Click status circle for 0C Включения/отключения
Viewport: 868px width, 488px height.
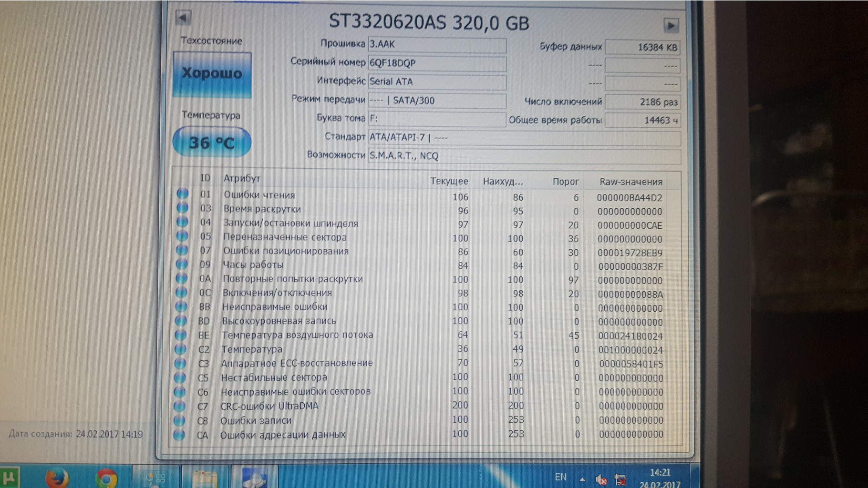(x=181, y=292)
